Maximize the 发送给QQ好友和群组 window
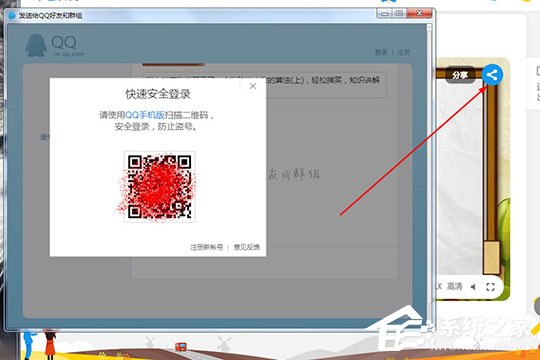 coord(399,14)
